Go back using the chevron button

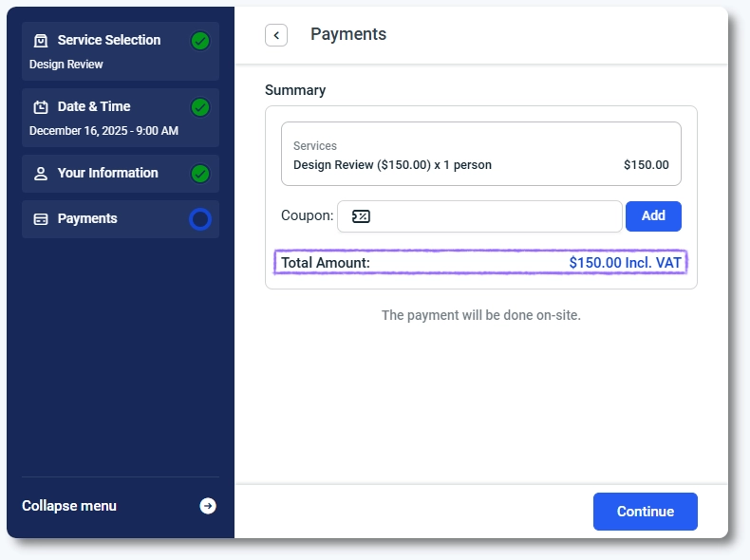coord(276,35)
